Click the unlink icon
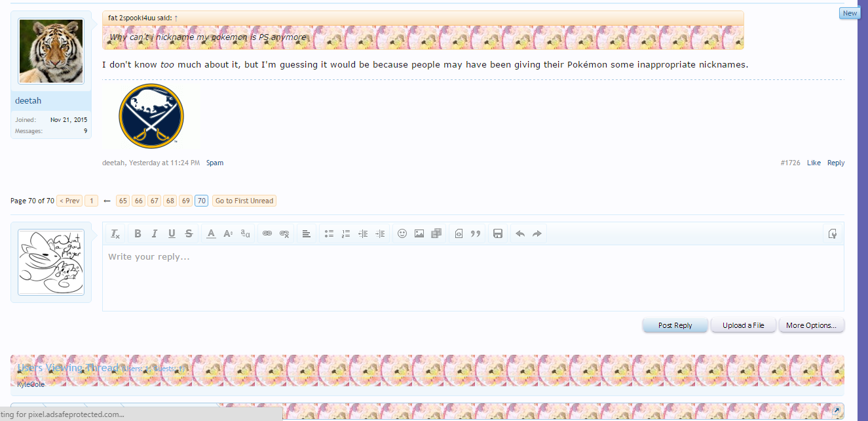 (284, 233)
